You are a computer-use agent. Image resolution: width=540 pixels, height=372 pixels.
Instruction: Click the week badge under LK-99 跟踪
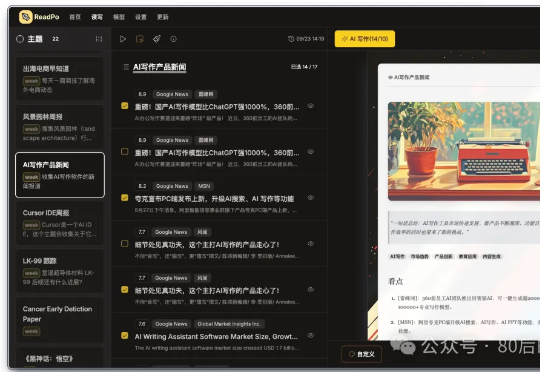point(31,273)
